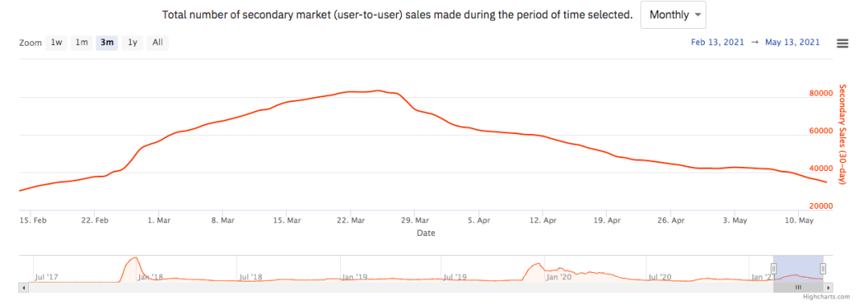Image resolution: width=868 pixels, height=305 pixels.
Task: Open the Monthly period dropdown
Action: [674, 15]
